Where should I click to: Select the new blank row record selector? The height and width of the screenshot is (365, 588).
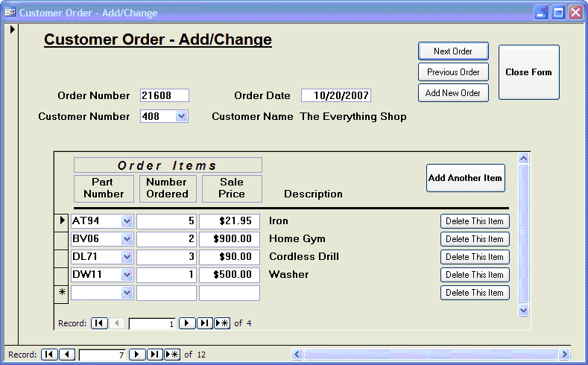click(62, 294)
